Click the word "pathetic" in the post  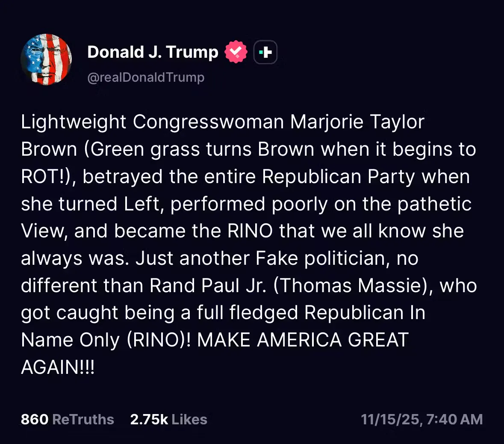pos(434,204)
